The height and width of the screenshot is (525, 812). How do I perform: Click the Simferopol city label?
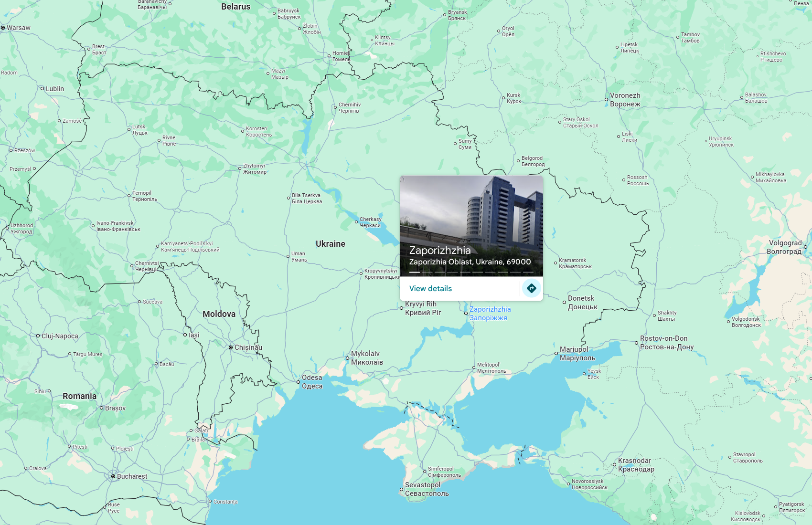click(445, 472)
